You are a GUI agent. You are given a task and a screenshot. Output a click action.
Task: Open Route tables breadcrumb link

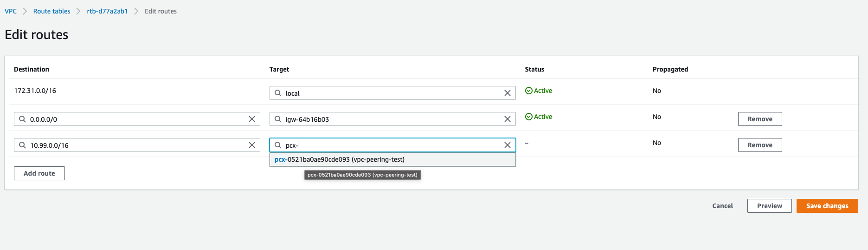point(51,11)
